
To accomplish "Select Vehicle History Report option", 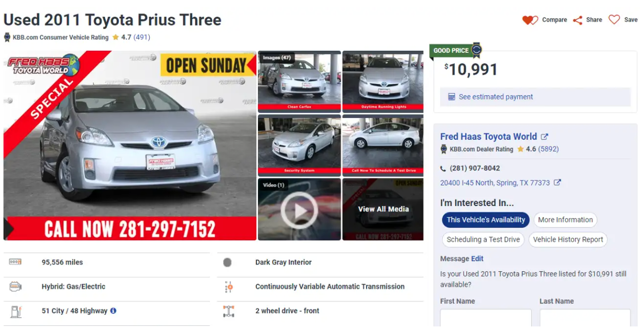I will pyautogui.click(x=568, y=239).
